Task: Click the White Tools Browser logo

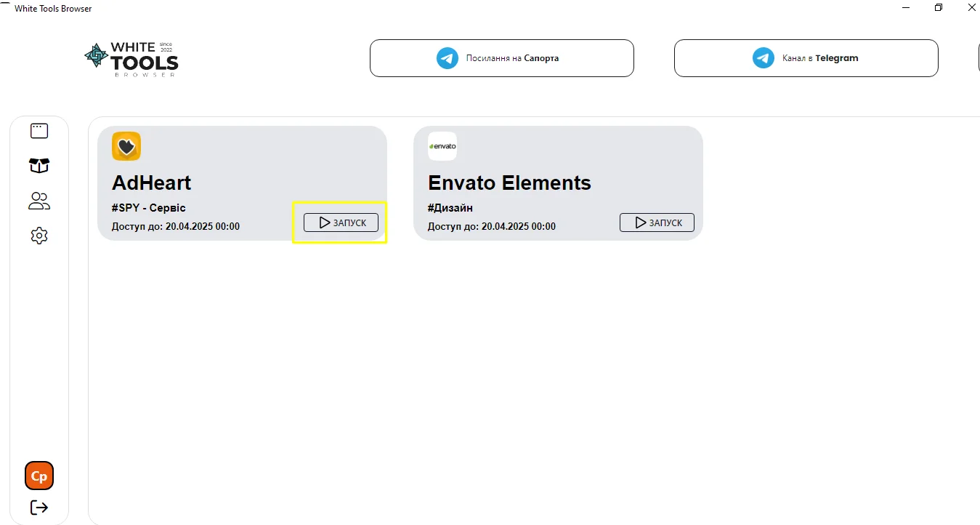Action: [131, 59]
